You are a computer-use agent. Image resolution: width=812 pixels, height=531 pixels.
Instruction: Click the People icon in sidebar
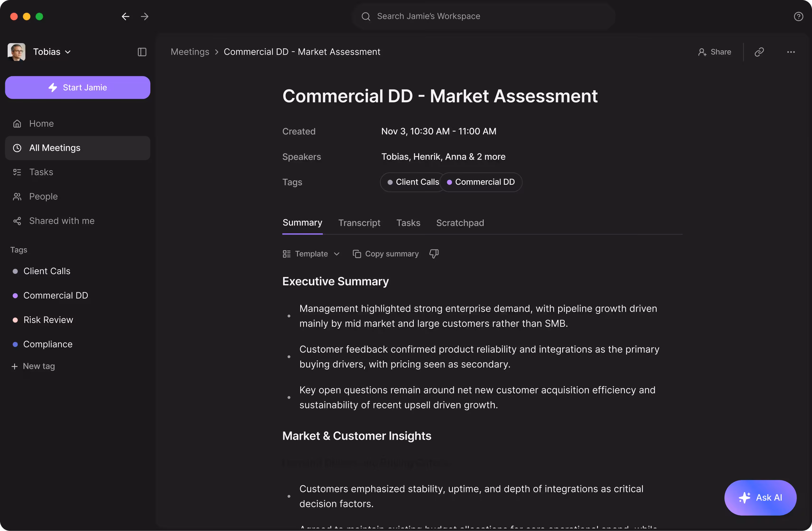[17, 196]
